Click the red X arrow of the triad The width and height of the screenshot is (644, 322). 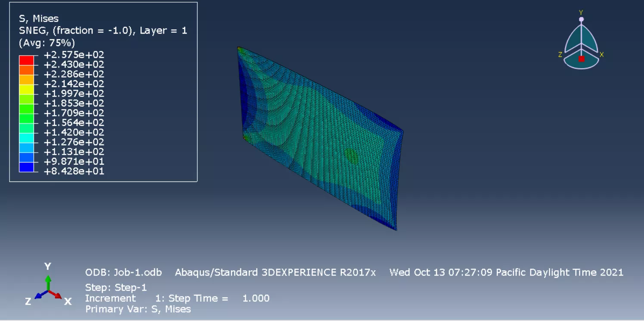point(57,295)
